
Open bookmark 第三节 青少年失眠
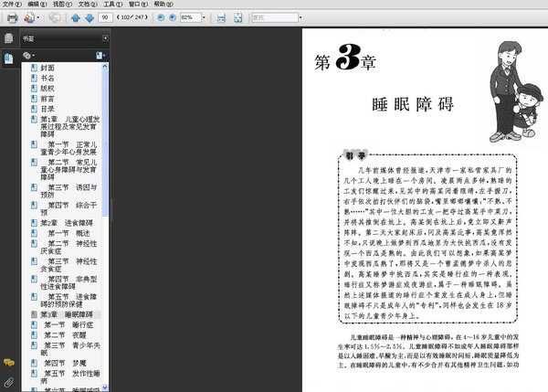70,349
